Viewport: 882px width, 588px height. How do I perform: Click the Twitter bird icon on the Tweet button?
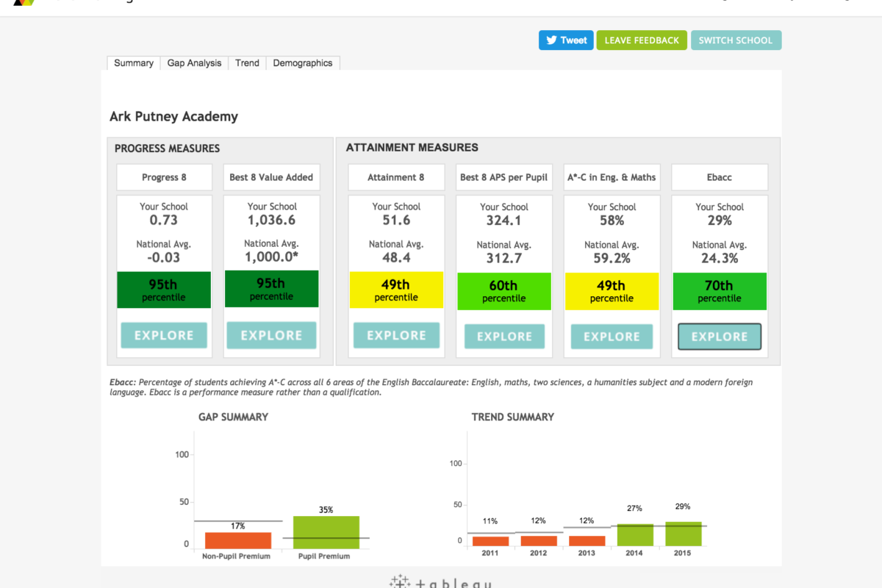550,40
